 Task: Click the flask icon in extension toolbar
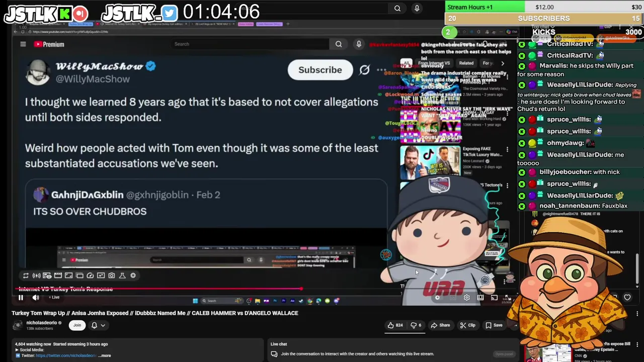coord(122,276)
